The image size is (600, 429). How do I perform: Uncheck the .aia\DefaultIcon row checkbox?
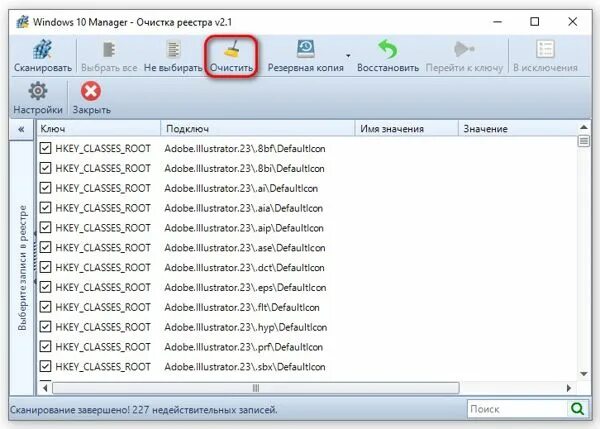[x=45, y=208]
